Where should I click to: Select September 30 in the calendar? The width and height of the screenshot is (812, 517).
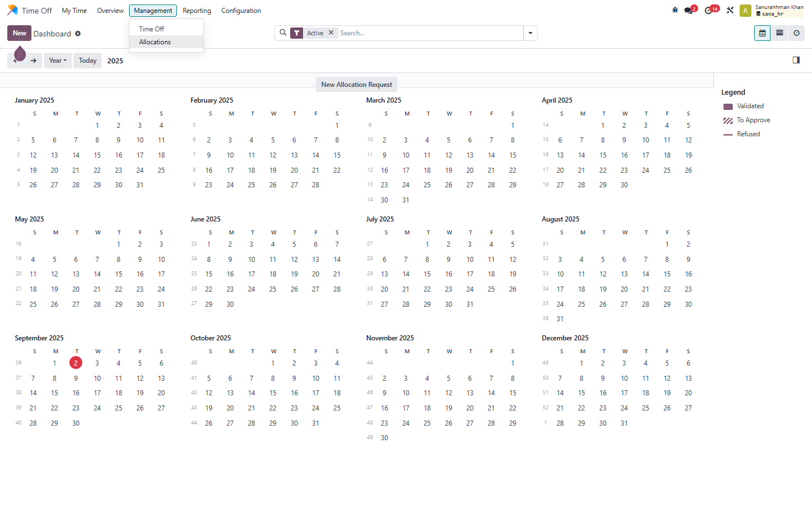pos(76,423)
